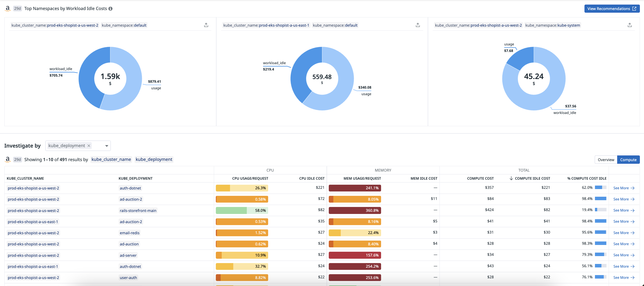Screen dimensions: 644x286
Task: Click the 45.24 total in kube-system donut
Action: coord(533,76)
